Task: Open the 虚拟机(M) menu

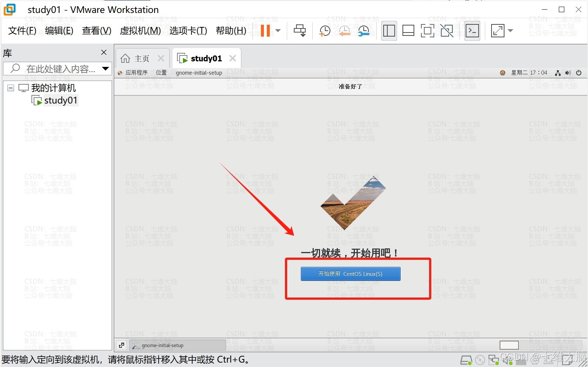Action: 140,31
